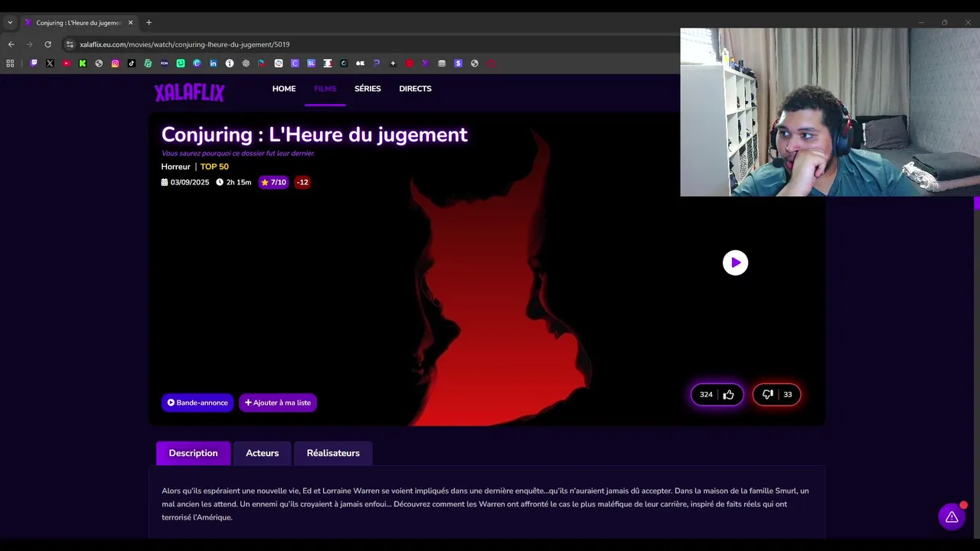980x551 pixels.
Task: Open the Twitch bookmark icon
Action: (x=34, y=64)
